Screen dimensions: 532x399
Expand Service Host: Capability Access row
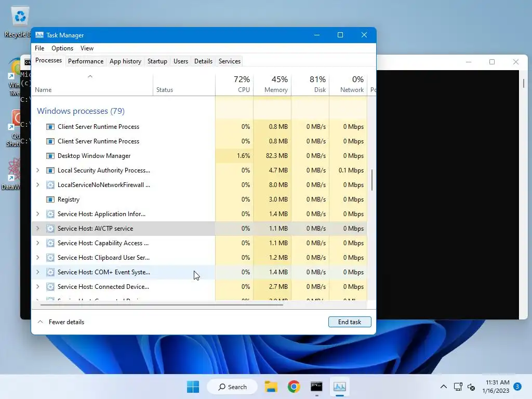[37, 243]
